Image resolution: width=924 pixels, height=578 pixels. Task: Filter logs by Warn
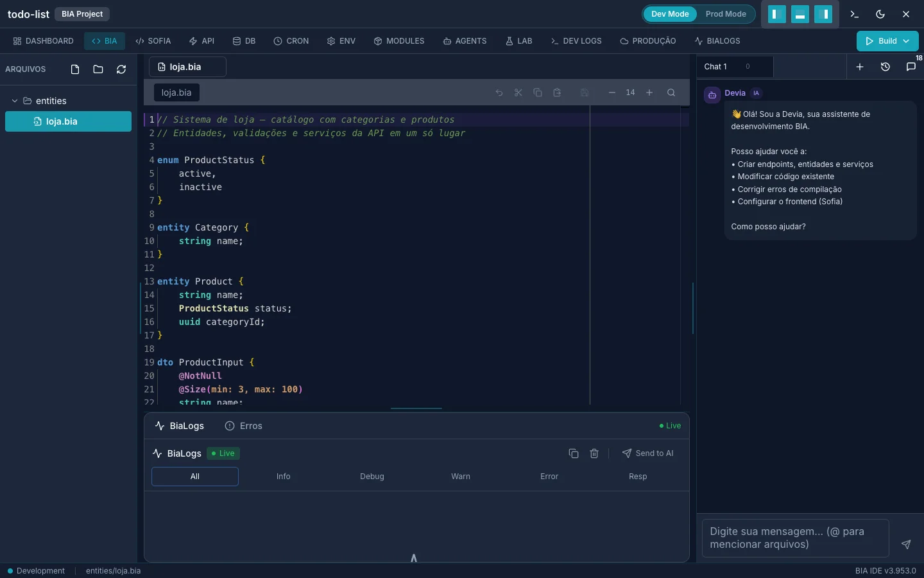coord(461,477)
